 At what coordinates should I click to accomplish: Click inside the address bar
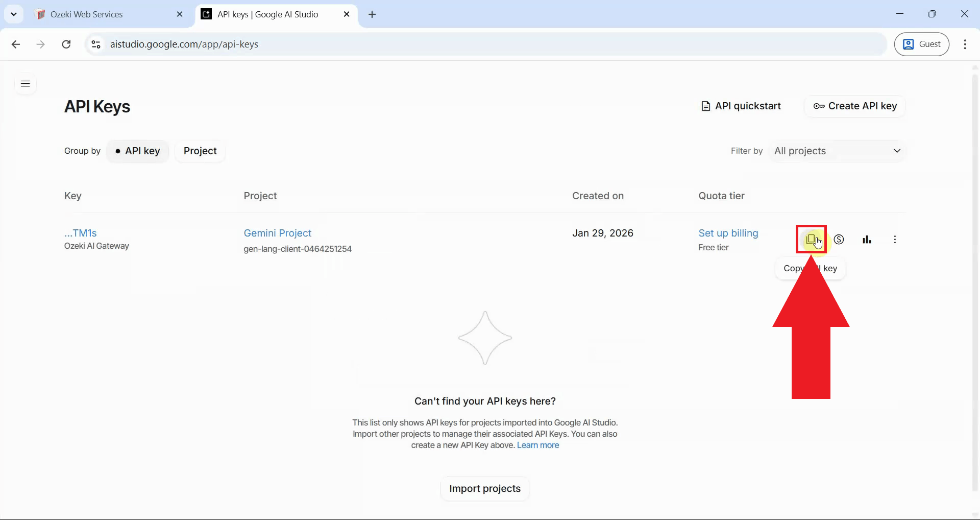click(357, 44)
